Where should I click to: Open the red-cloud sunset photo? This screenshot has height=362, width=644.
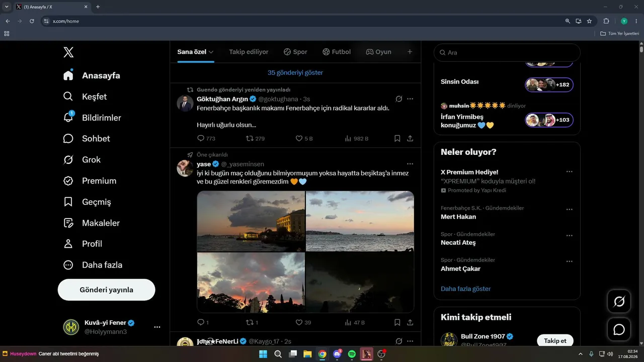point(251,283)
